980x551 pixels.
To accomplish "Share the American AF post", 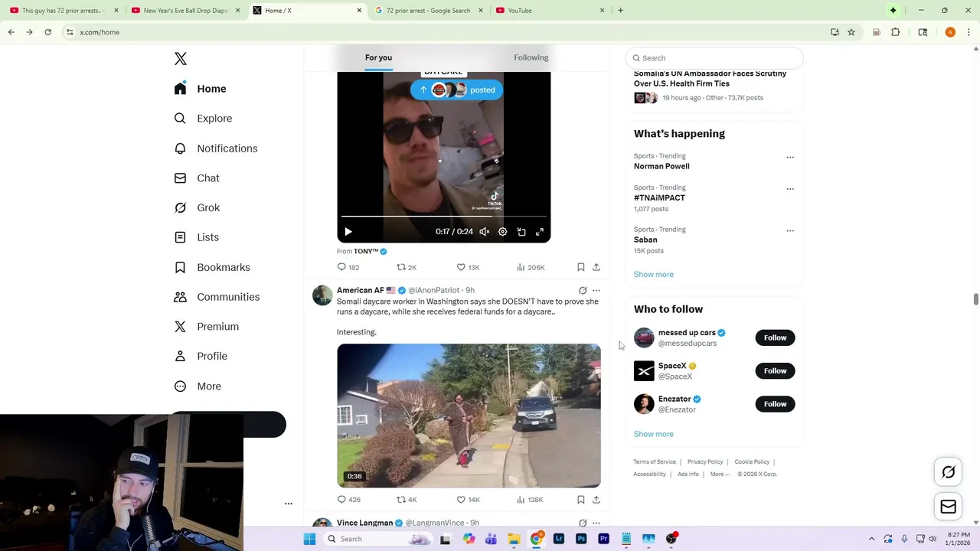I will click(x=596, y=500).
